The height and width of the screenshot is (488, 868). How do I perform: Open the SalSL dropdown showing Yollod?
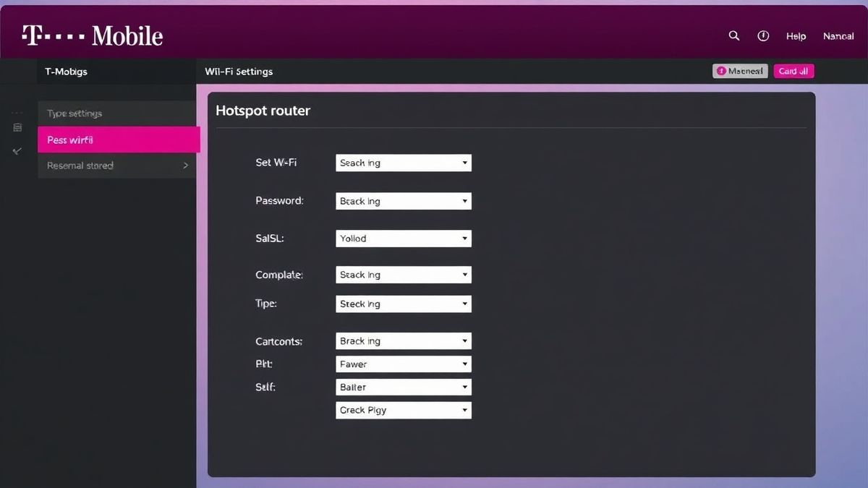click(x=404, y=238)
